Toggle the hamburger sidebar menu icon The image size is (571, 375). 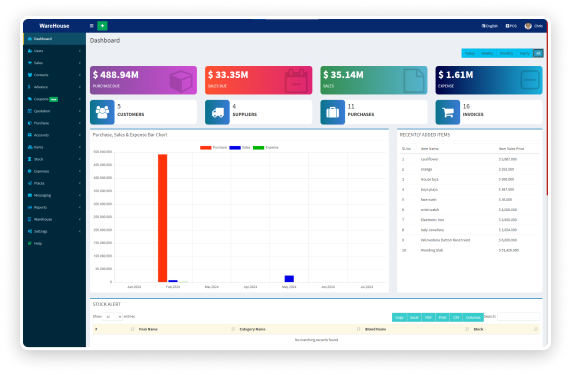[x=92, y=26]
